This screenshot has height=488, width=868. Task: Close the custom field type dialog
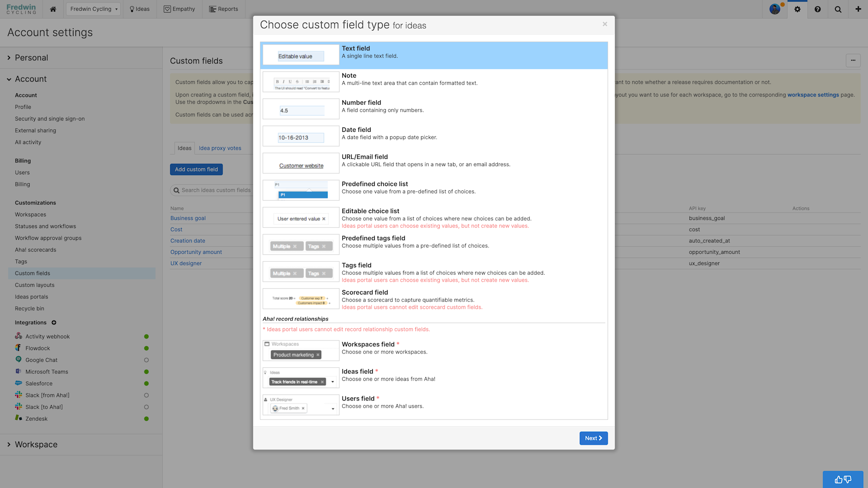(605, 24)
